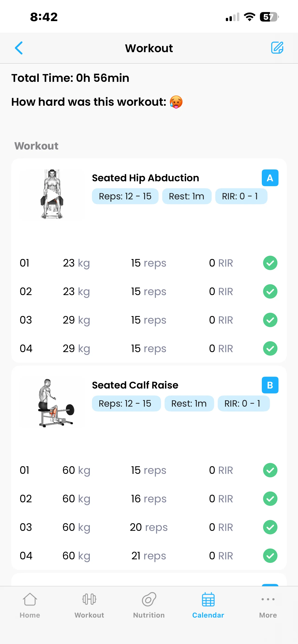
Task: Tap the back arrow in the header
Action: pyautogui.click(x=19, y=48)
